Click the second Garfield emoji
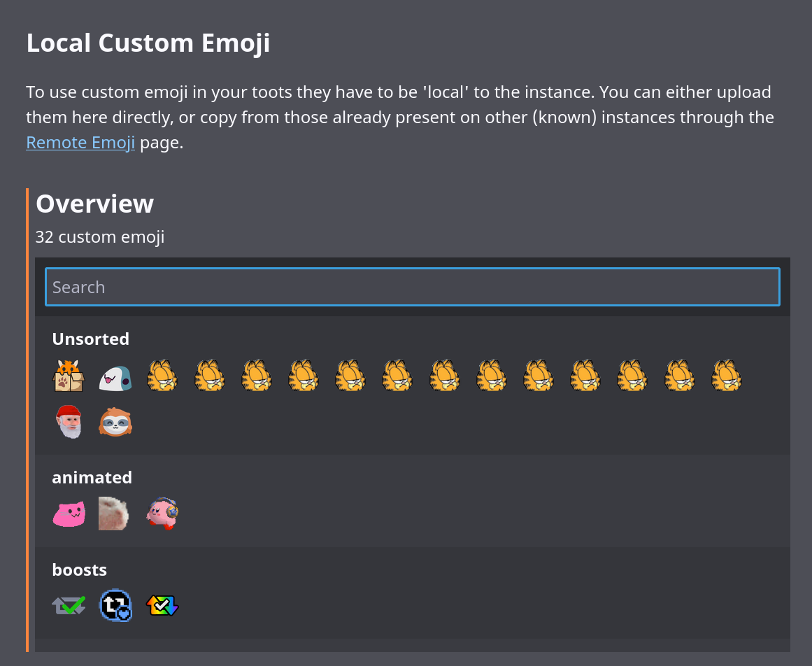The image size is (812, 666). click(x=209, y=375)
